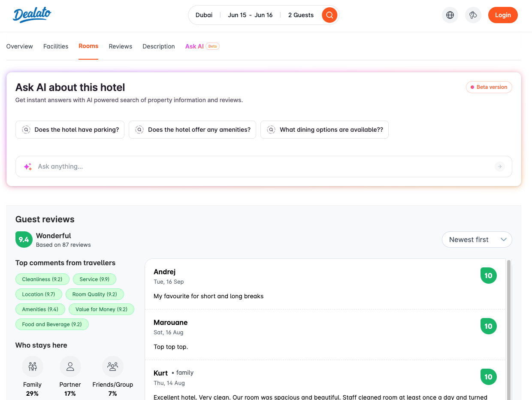Click reviewer name Marouane
532x400 pixels.
[171, 322]
